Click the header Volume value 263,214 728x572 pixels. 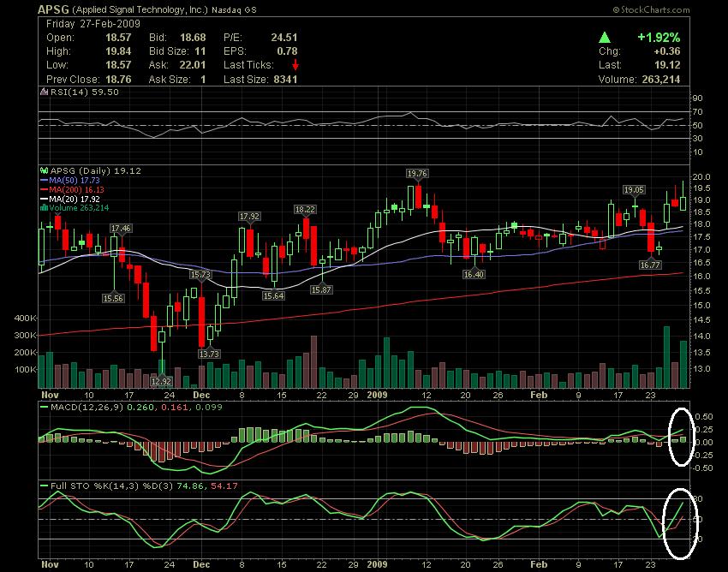point(661,80)
